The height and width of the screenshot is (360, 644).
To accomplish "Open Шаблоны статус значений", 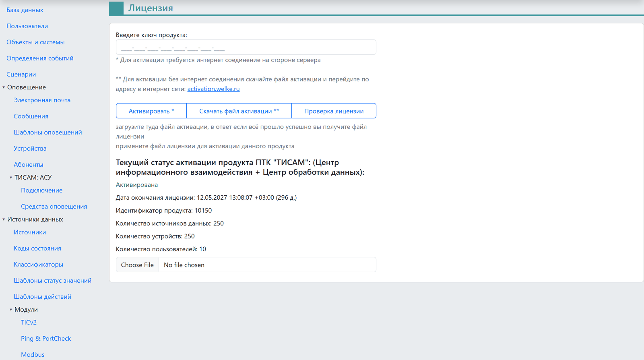I will pyautogui.click(x=52, y=281).
